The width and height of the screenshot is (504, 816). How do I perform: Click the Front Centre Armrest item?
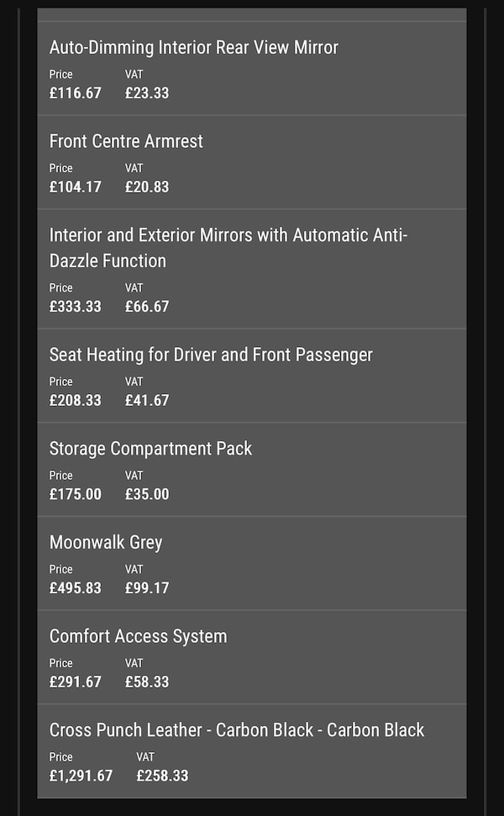pyautogui.click(x=126, y=141)
